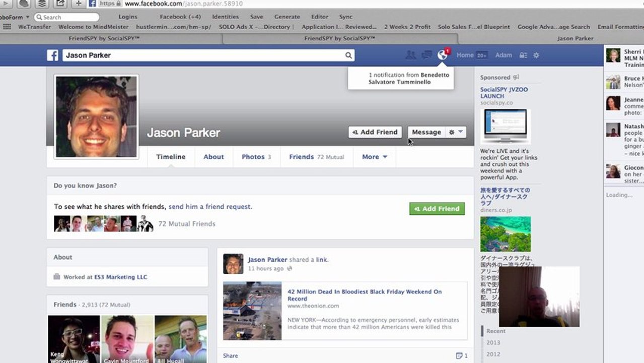
Task: Switch to the About tab
Action: coord(213,157)
